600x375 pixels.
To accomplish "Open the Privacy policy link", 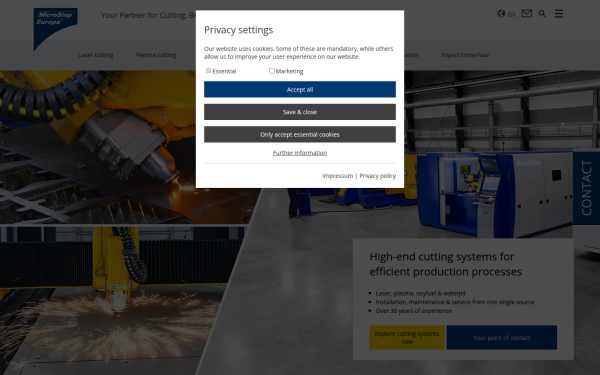I will pyautogui.click(x=377, y=176).
